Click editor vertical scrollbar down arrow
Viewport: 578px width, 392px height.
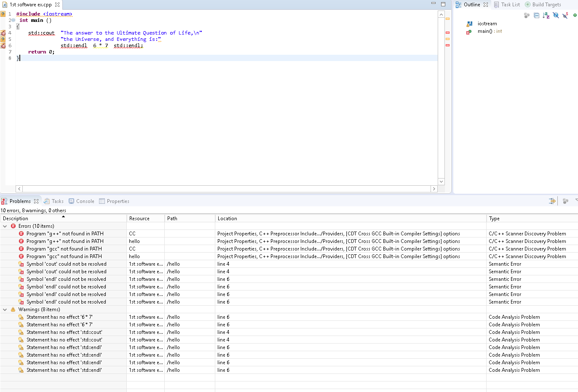pyautogui.click(x=441, y=181)
